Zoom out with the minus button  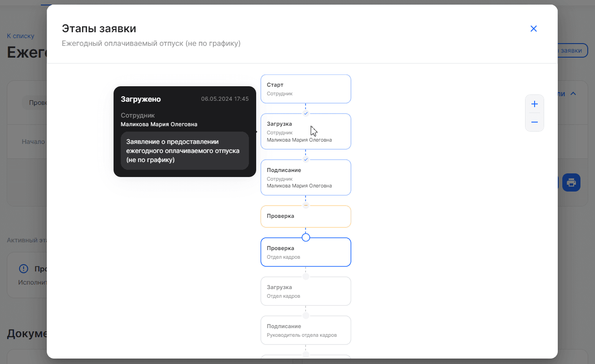(x=535, y=122)
